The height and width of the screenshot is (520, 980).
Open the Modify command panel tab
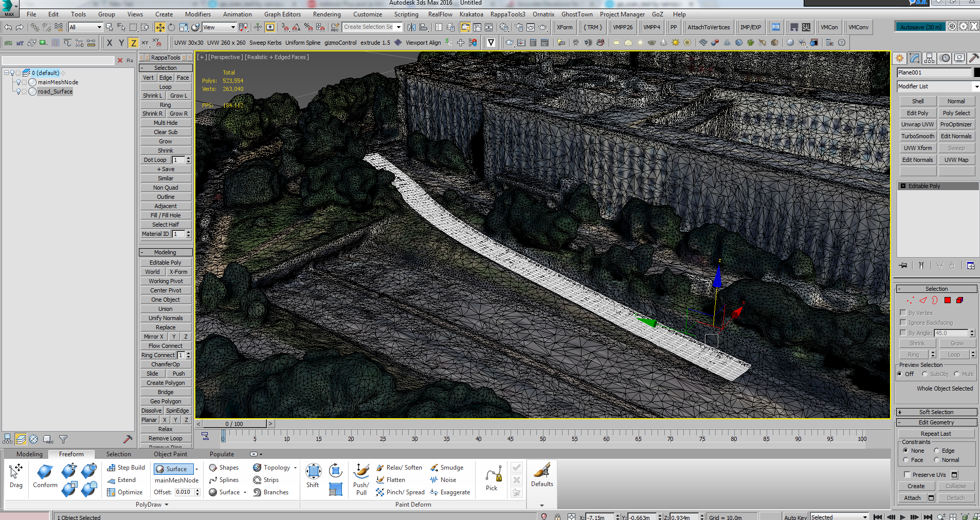[x=914, y=58]
